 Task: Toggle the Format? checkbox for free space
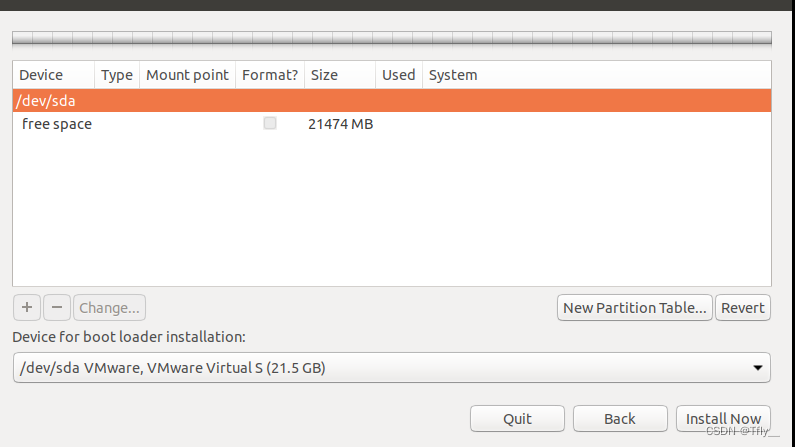point(270,123)
